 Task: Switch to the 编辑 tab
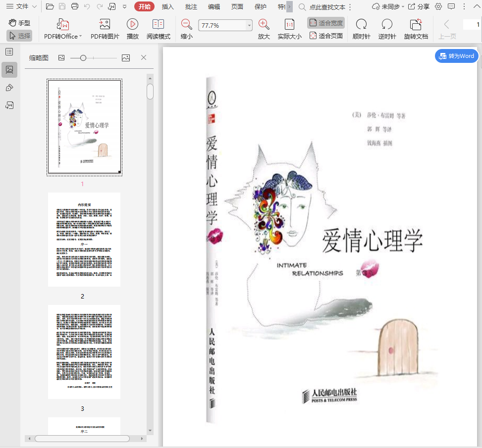(214, 6)
